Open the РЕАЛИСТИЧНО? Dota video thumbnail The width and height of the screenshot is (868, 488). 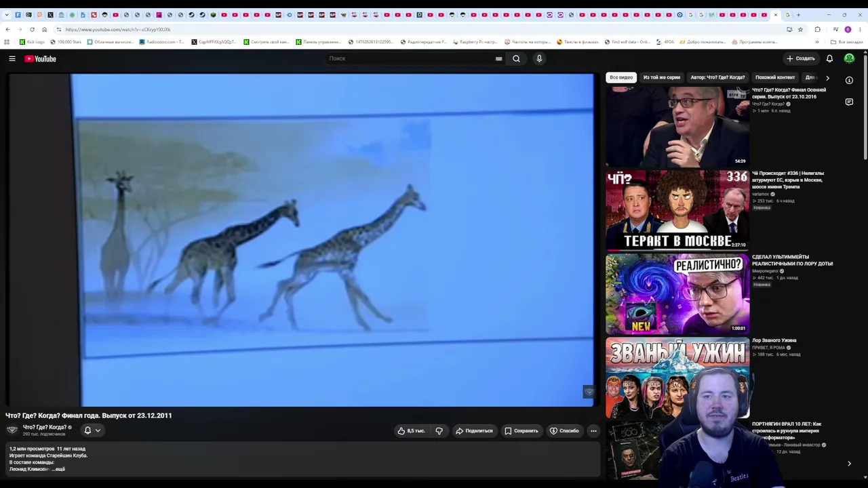(677, 293)
